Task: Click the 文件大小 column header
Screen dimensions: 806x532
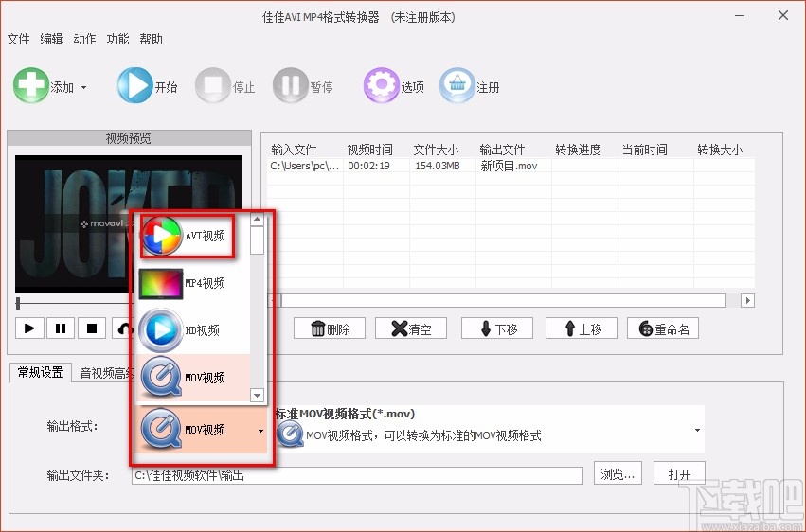Action: click(x=436, y=150)
